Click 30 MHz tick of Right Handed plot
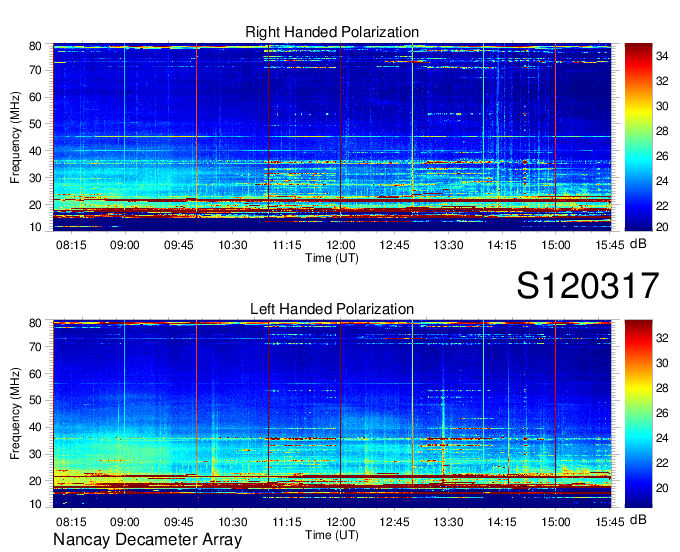The width and height of the screenshot is (680, 552). (x=35, y=178)
